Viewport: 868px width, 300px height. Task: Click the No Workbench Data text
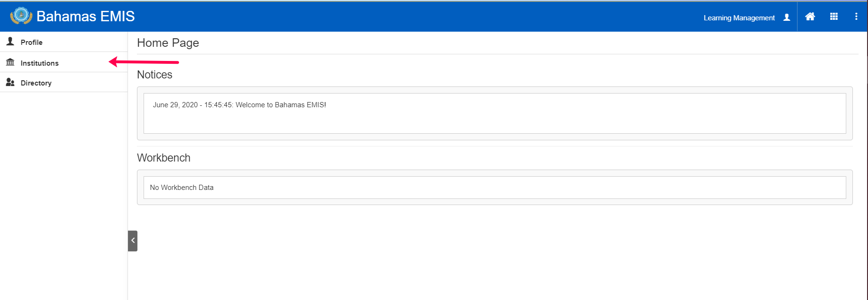pos(182,188)
